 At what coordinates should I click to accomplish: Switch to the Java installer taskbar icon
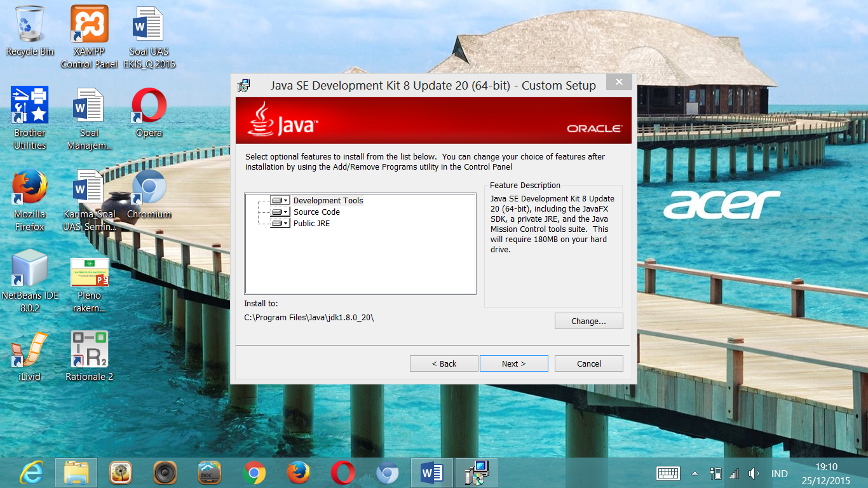[477, 473]
